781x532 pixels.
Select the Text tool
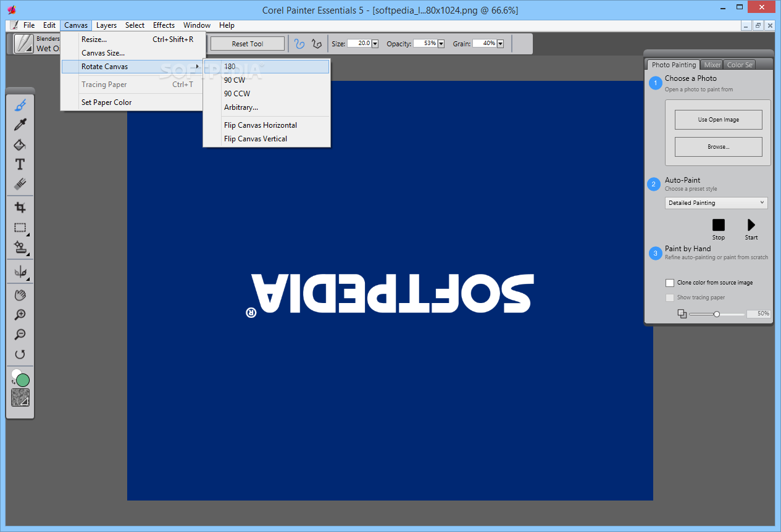pyautogui.click(x=20, y=164)
